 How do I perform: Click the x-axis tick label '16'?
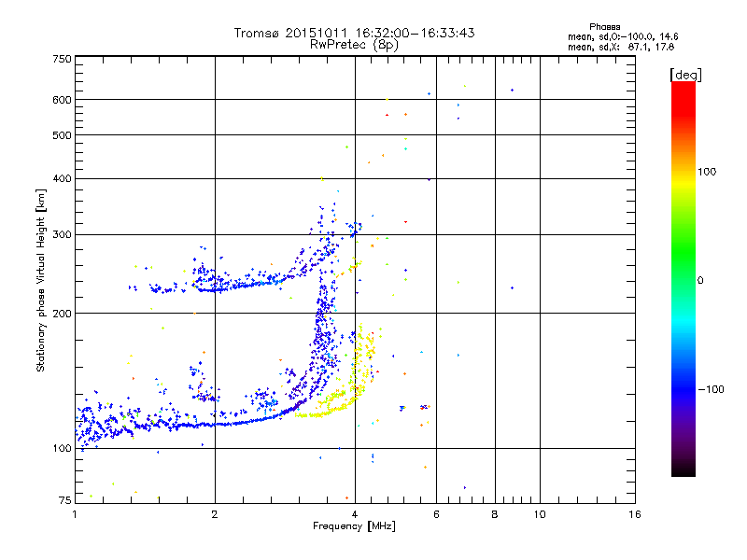pyautogui.click(x=635, y=514)
